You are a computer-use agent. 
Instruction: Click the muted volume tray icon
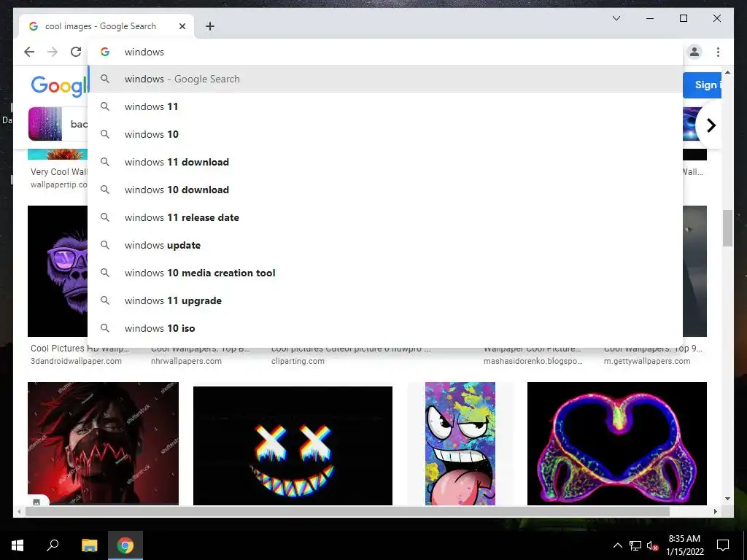click(x=652, y=545)
